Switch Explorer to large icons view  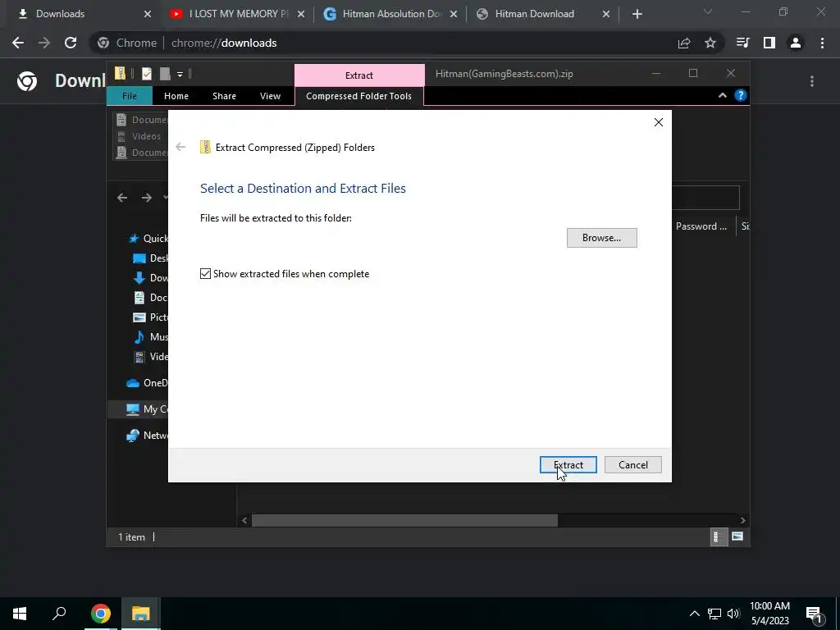coord(737,536)
